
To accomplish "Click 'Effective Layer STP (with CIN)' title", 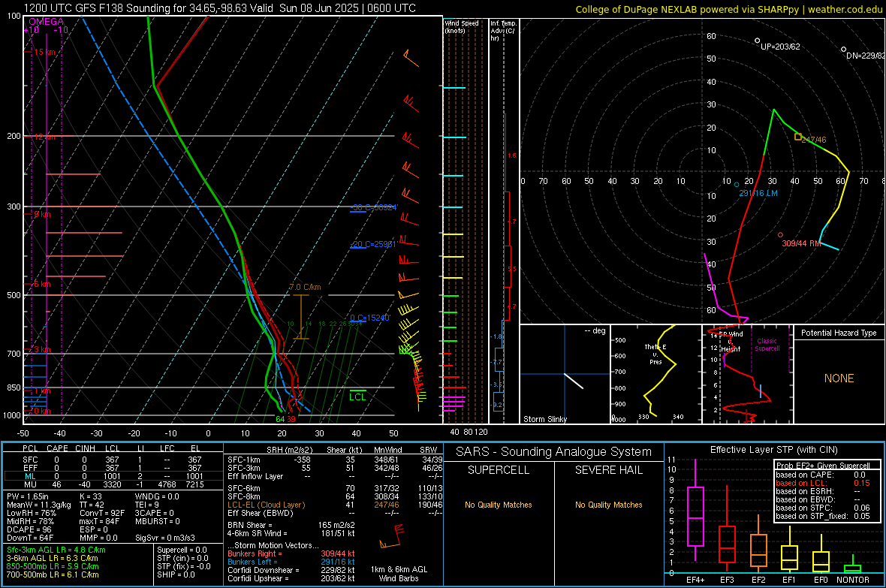I will click(x=773, y=450).
